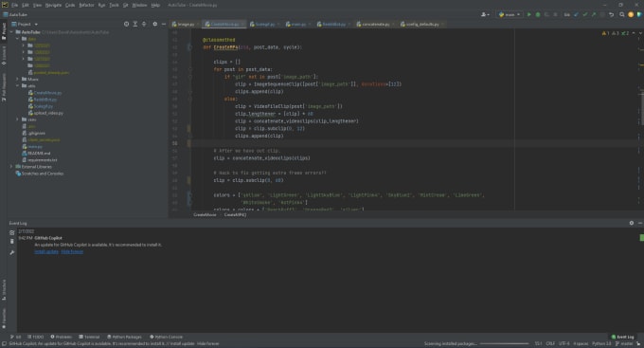644x348 pixels.
Task: Open upload_video.py in the project tree
Action: (x=45, y=113)
